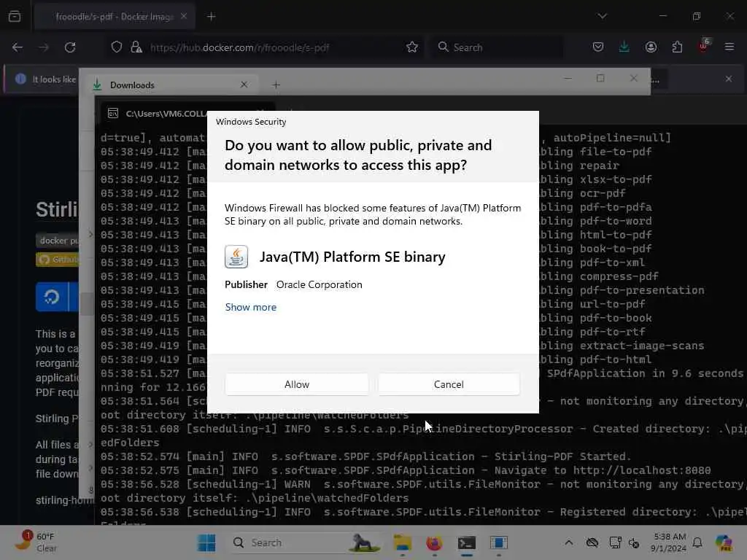Viewport: 747px width, 560px height.
Task: Focus the Firefox Search box
Action: 498,47
